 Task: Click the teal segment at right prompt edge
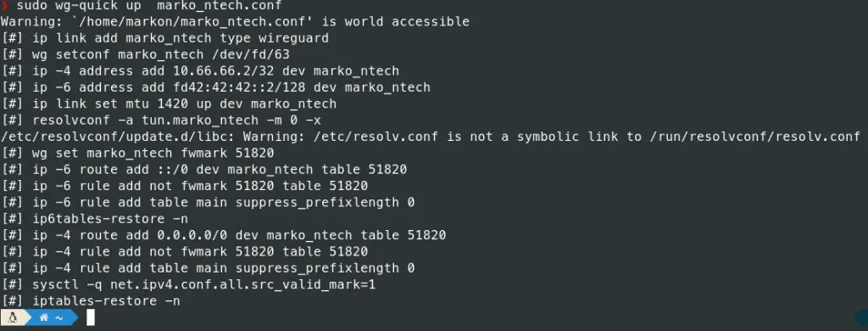click(861, 317)
